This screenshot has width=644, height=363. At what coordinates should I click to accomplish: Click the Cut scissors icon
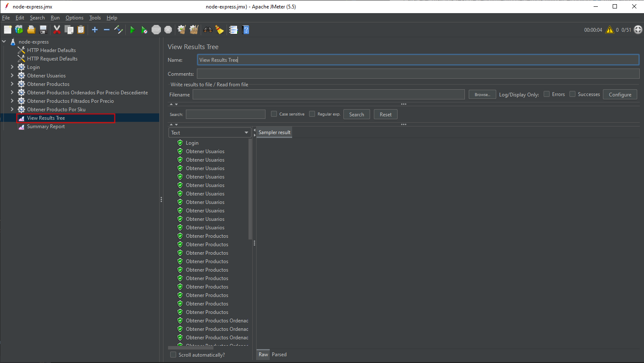click(x=57, y=30)
